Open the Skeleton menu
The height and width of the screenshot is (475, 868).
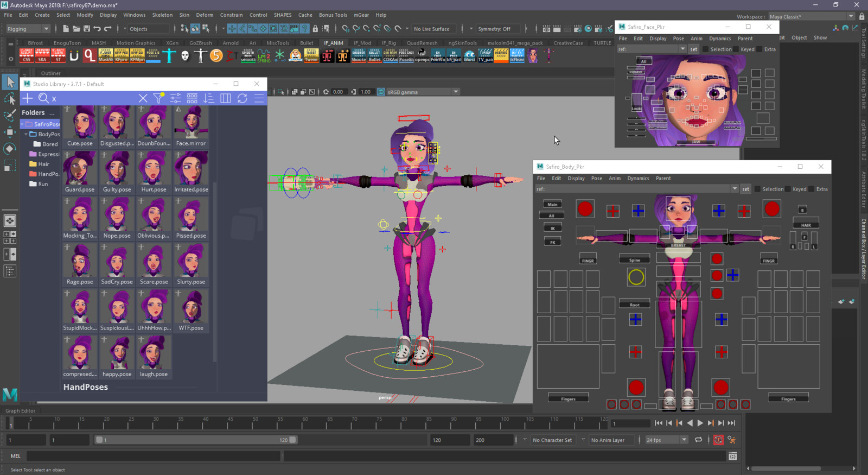(x=162, y=15)
